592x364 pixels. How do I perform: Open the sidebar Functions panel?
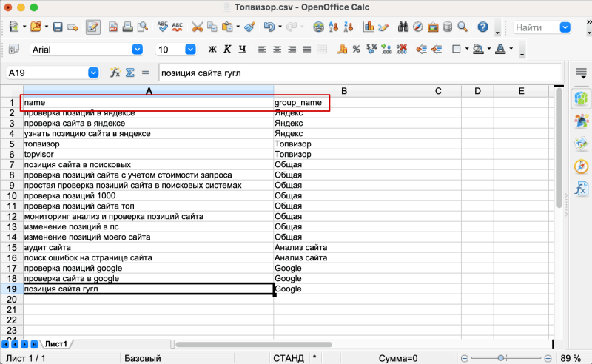582,189
